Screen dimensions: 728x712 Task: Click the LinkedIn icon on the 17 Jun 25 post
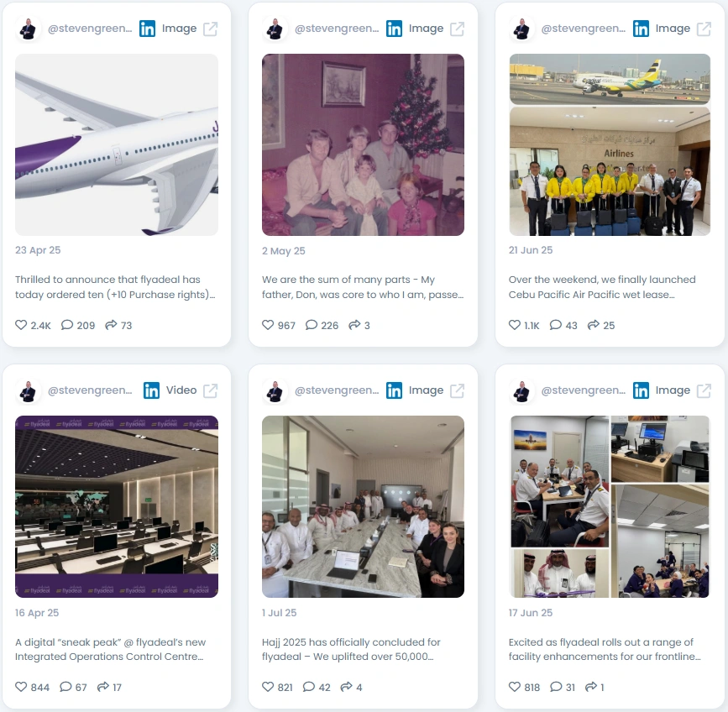click(x=641, y=390)
